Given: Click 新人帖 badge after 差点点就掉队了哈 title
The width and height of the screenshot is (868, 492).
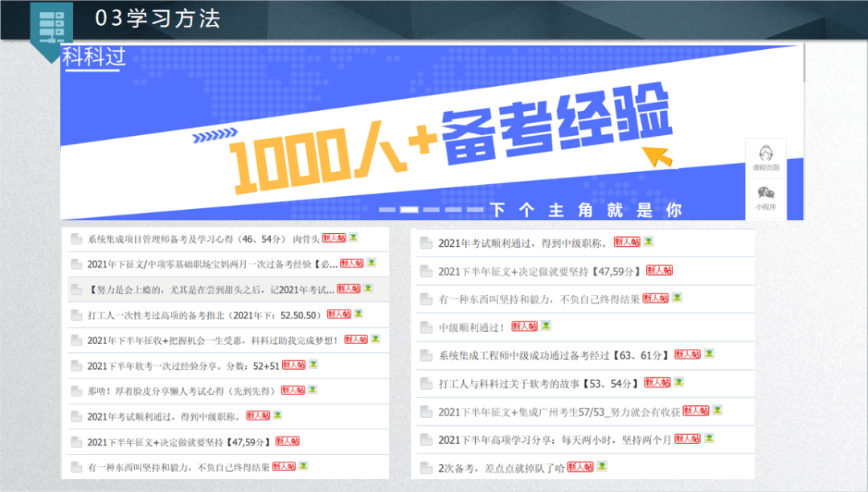Looking at the screenshot, I should click(580, 467).
